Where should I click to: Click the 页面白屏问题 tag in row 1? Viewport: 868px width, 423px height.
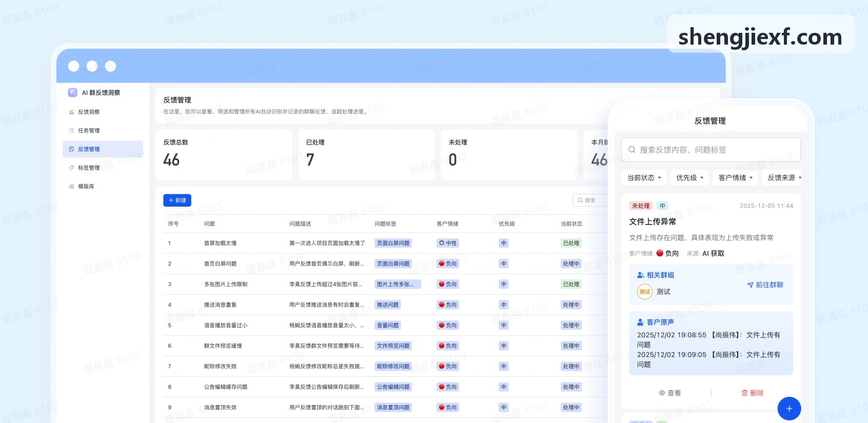(393, 244)
